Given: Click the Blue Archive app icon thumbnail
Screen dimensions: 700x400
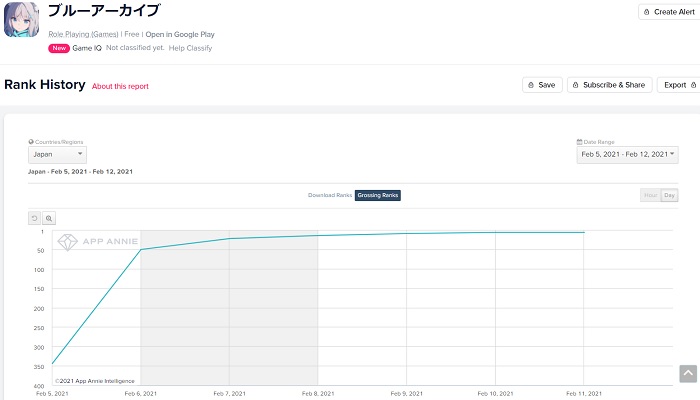Looking at the screenshot, I should (21, 20).
